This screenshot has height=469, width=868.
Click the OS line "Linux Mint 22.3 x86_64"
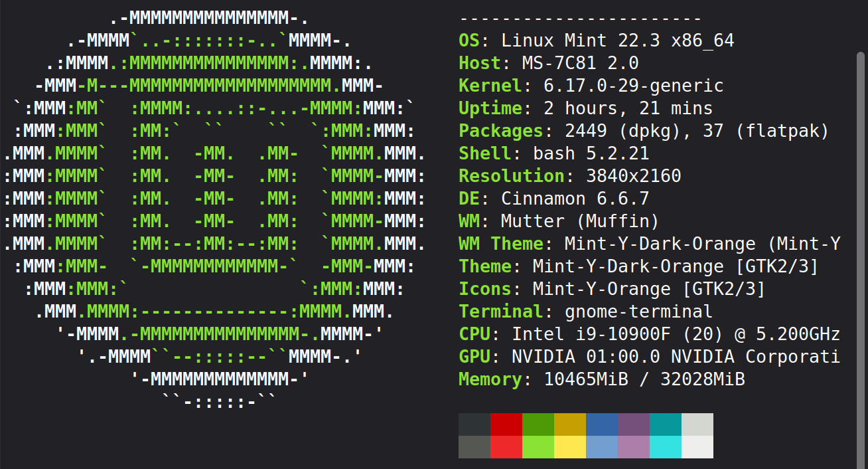click(x=618, y=41)
